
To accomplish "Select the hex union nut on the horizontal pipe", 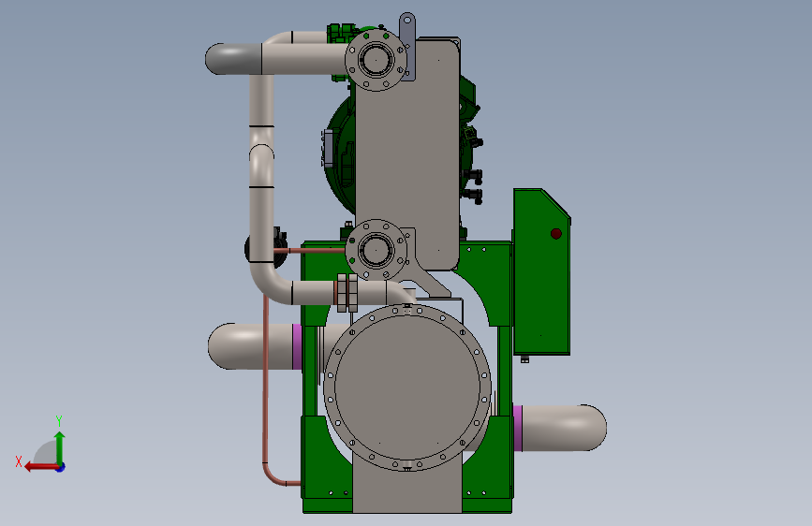I will 347,293.
